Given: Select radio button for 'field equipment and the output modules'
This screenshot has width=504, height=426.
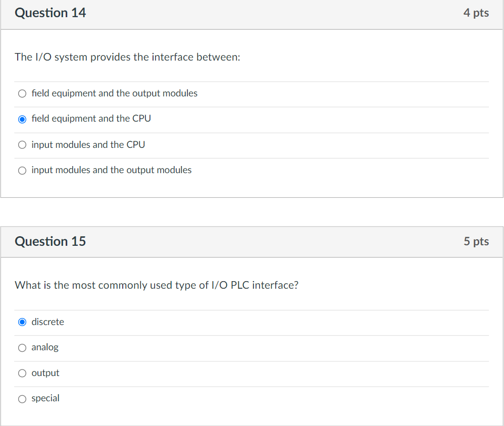Looking at the screenshot, I should point(22,93).
